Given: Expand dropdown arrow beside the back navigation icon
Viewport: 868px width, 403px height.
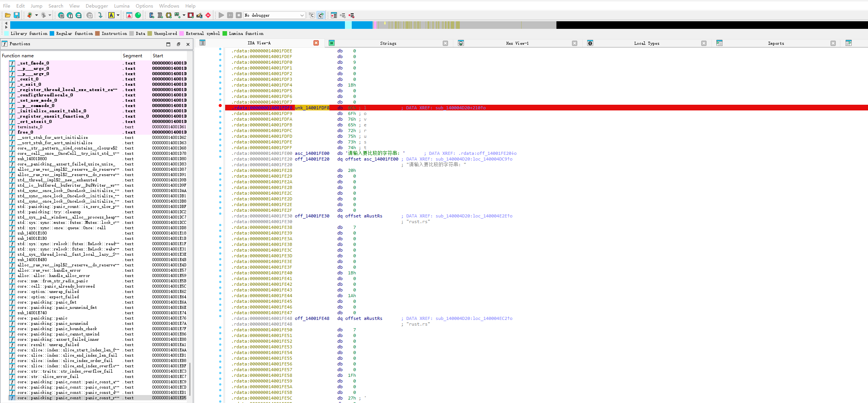Looking at the screenshot, I should (x=36, y=15).
